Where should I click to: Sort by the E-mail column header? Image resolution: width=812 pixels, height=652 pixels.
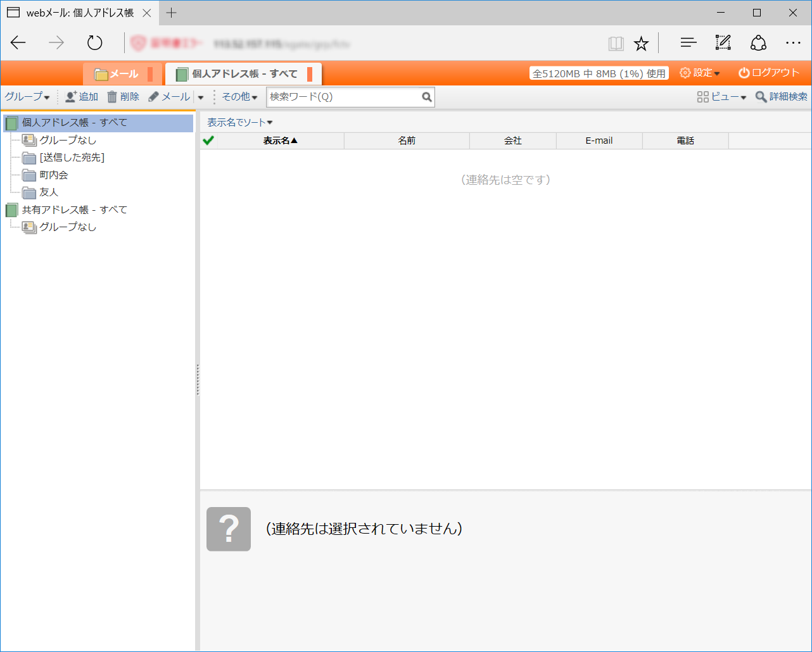(x=599, y=141)
